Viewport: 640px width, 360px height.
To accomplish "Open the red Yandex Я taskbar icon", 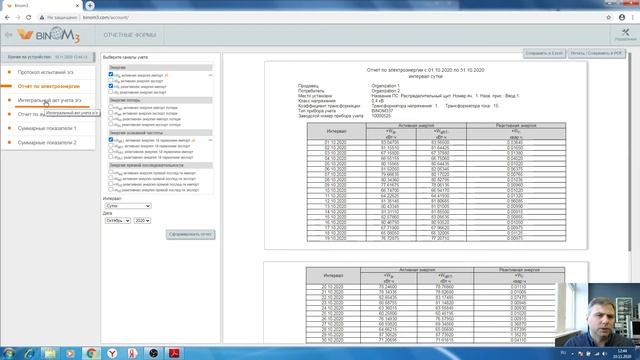I will 132,353.
